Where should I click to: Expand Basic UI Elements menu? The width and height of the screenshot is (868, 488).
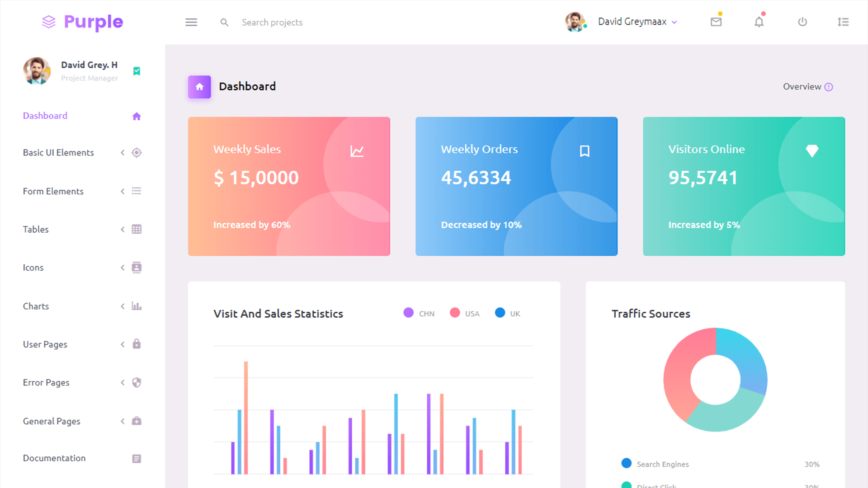click(x=58, y=153)
